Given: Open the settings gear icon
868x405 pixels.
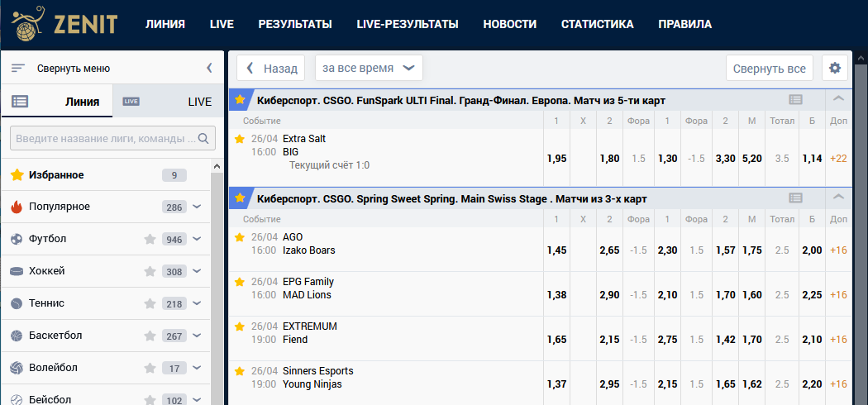Looking at the screenshot, I should (835, 68).
